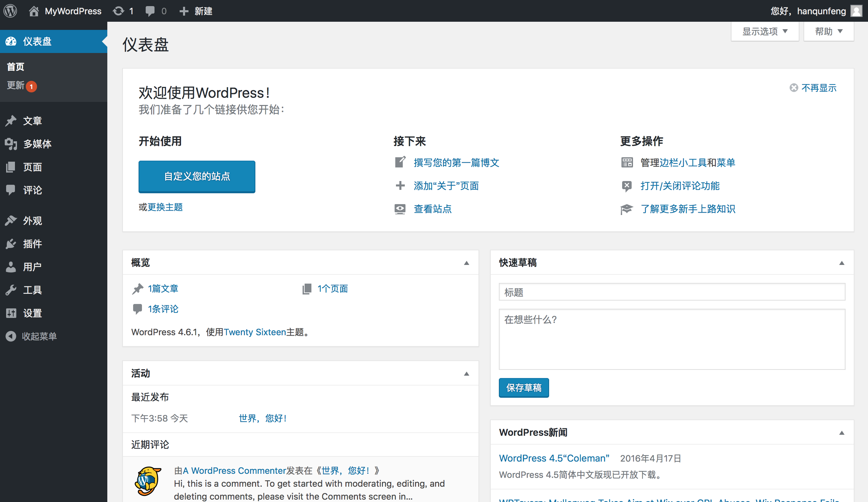Click the collapse arrow icon beside 收起菜单
The image size is (868, 502).
[x=11, y=336]
